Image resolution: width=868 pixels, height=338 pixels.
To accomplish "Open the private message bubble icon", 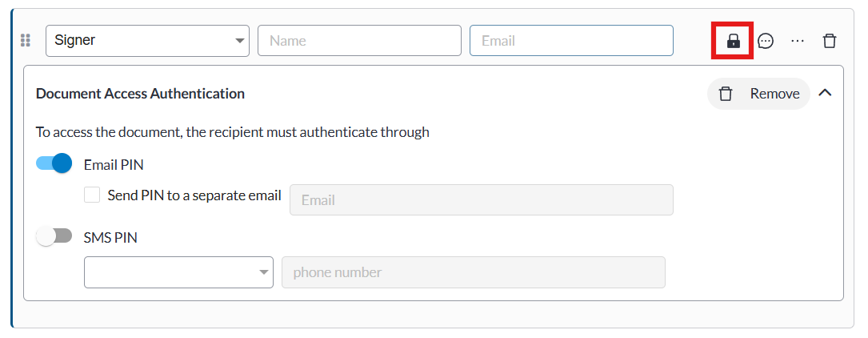I will [x=766, y=41].
